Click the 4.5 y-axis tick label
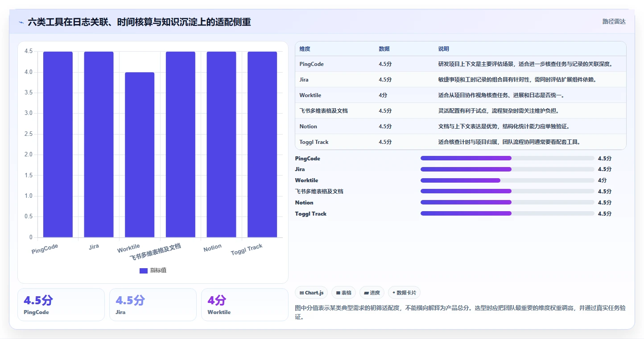Viewport: 644px width, 339px height. click(x=29, y=52)
